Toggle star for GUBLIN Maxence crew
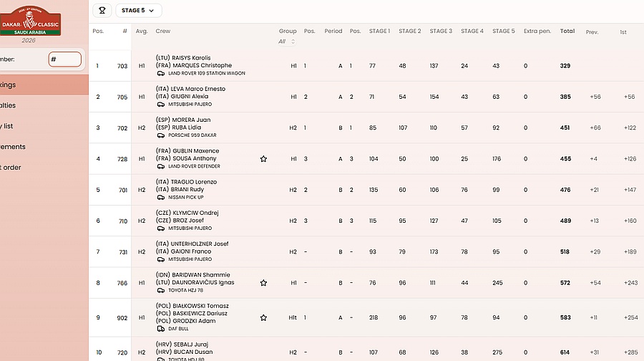 point(263,159)
